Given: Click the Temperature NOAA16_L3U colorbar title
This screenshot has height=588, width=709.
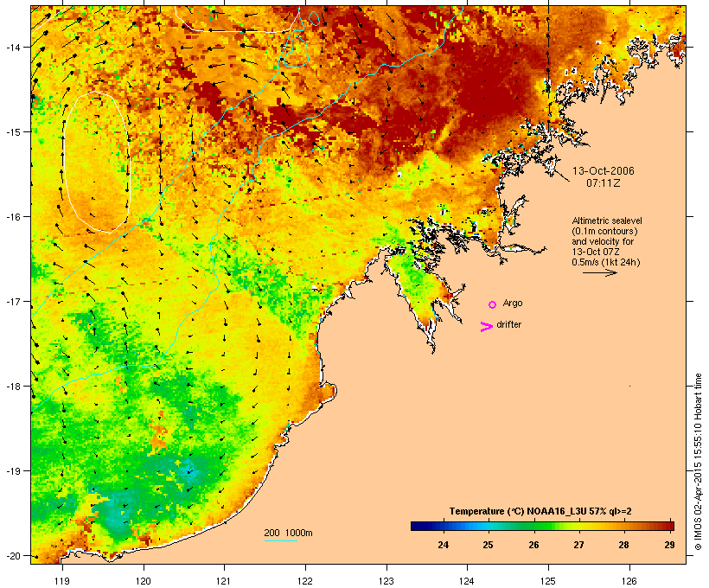Looking at the screenshot, I should click(x=540, y=511).
